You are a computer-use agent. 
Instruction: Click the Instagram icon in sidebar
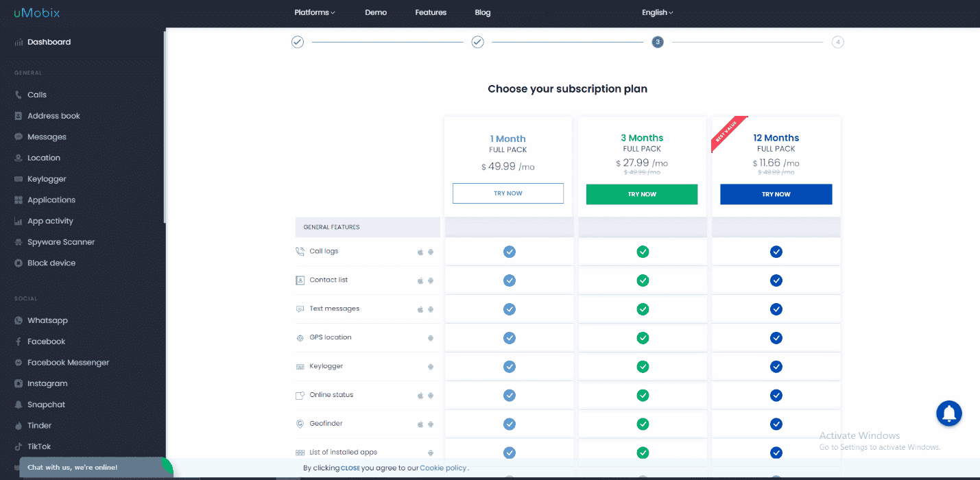(19, 383)
